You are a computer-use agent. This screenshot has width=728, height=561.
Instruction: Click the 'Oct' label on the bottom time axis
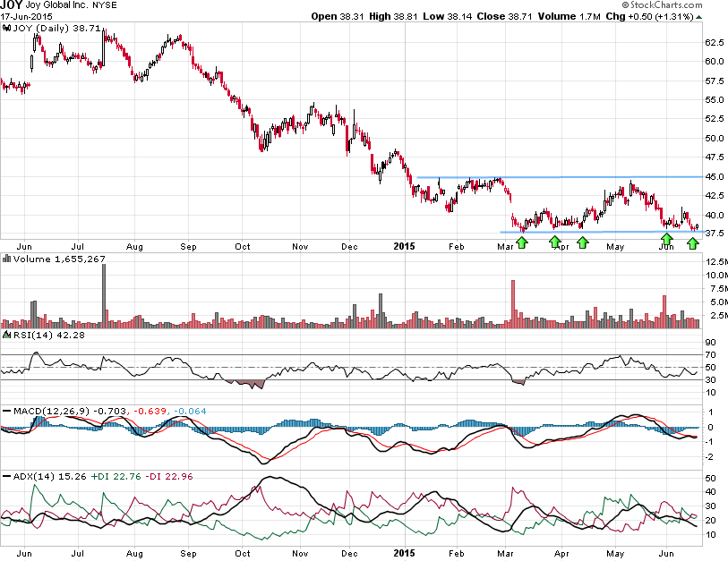tap(243, 554)
